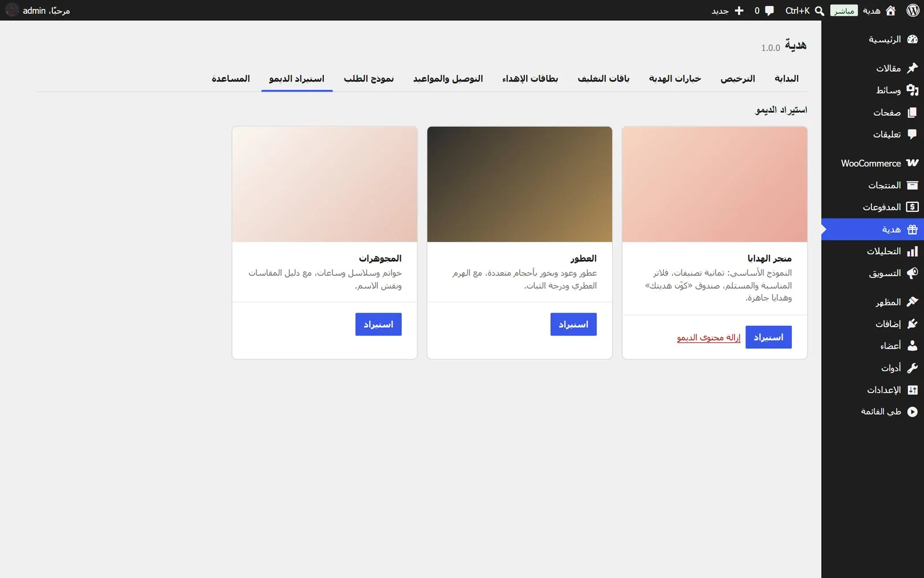Switch to the خيارات الهدية tab

[675, 79]
